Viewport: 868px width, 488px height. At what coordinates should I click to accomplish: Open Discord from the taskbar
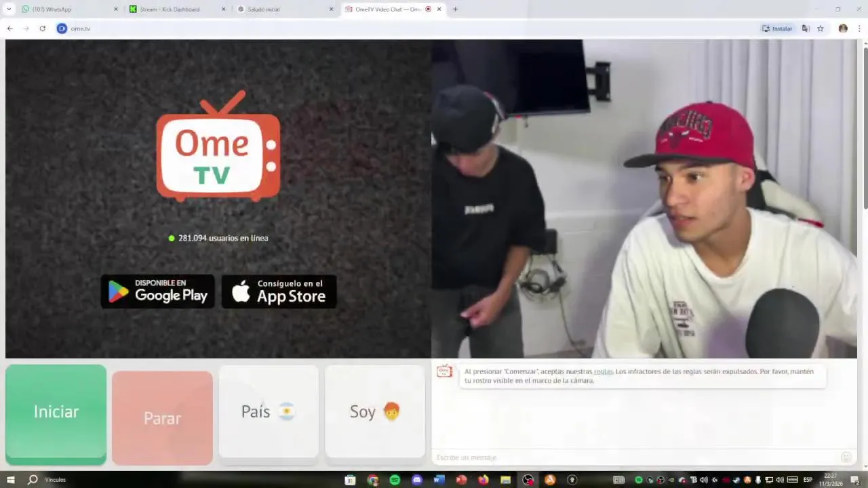(x=417, y=480)
